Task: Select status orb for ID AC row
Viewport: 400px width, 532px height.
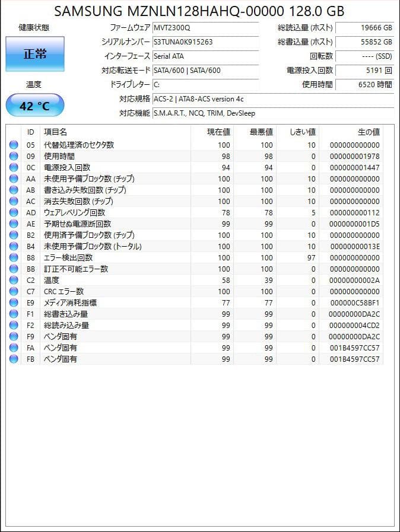Action: pos(14,201)
